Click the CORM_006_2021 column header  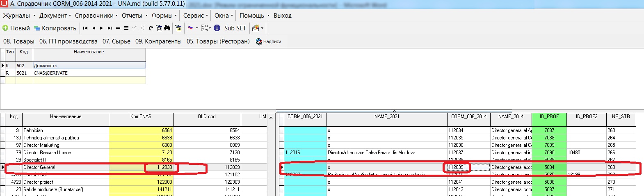click(x=305, y=116)
